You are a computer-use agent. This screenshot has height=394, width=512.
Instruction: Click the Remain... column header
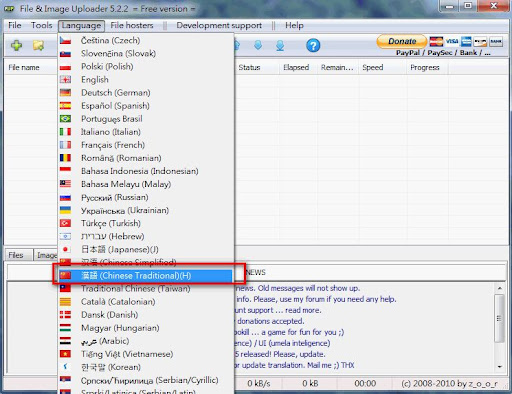pos(338,68)
